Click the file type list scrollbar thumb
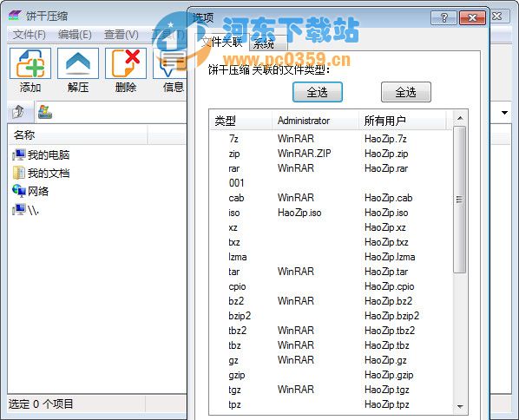Viewport: 519px width, 420px height. tap(459, 200)
